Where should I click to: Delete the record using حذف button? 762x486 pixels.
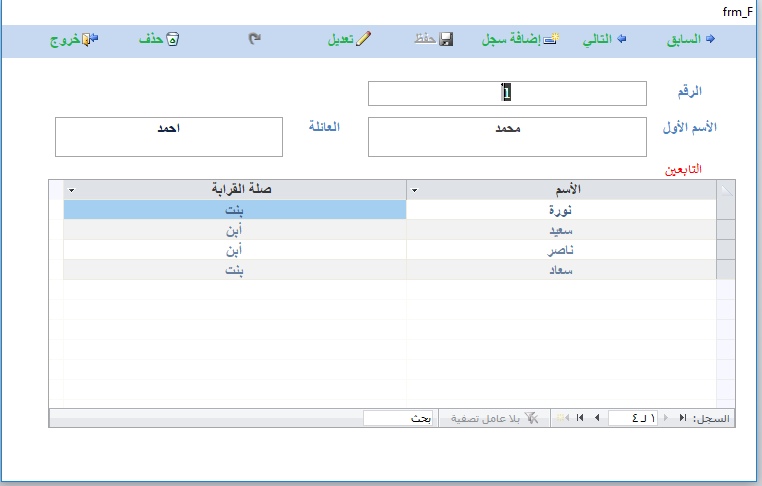pyautogui.click(x=159, y=40)
